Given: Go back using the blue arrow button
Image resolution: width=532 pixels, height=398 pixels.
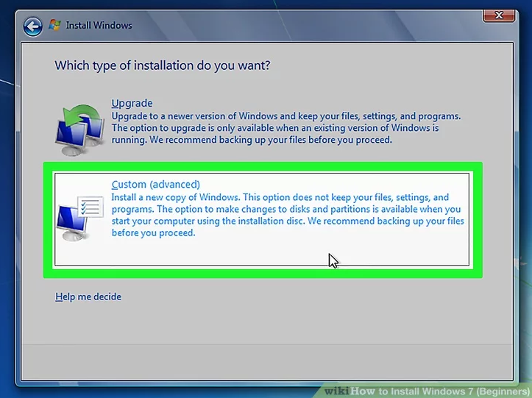Looking at the screenshot, I should (33, 26).
